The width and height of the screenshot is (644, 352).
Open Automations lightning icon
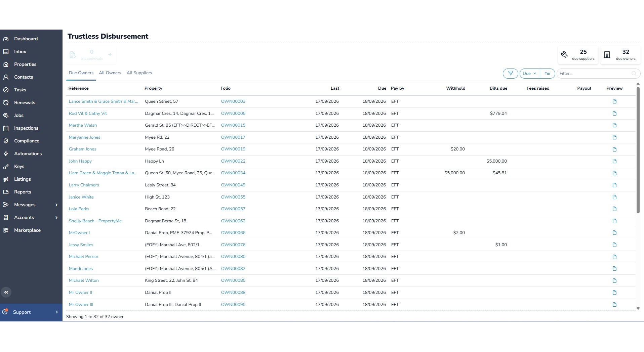[6, 154]
